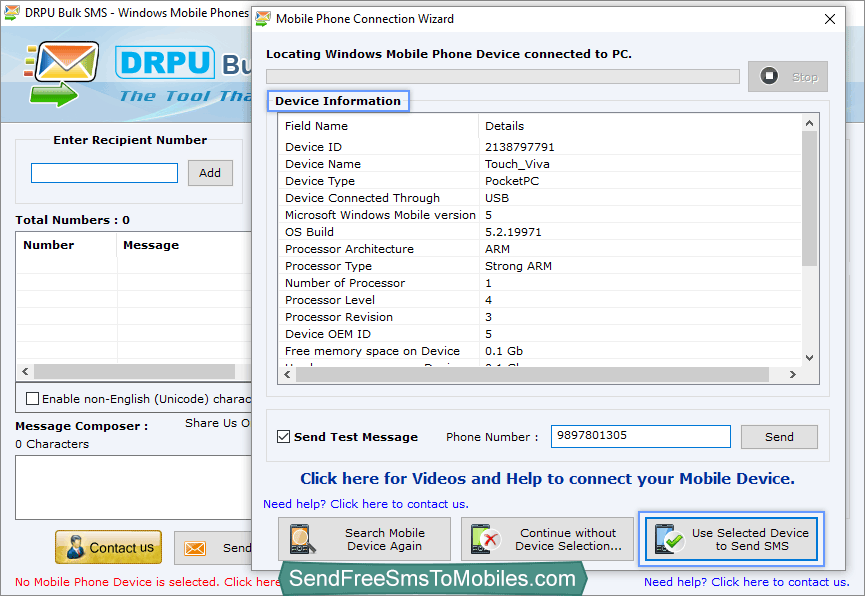Click the device list scroll up arrow
Screen dimensions: 865x596
[x=809, y=123]
